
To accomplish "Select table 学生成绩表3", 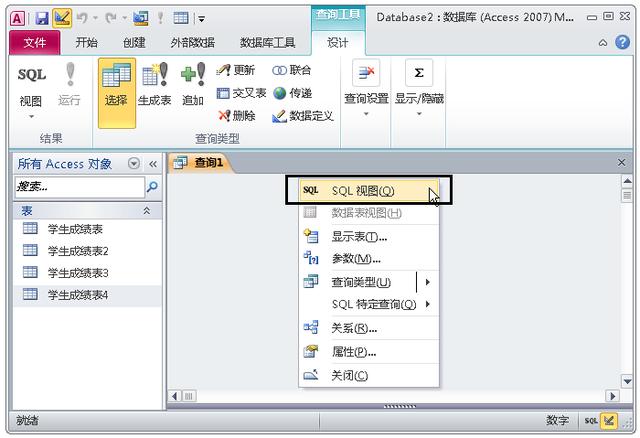I will point(88,272).
